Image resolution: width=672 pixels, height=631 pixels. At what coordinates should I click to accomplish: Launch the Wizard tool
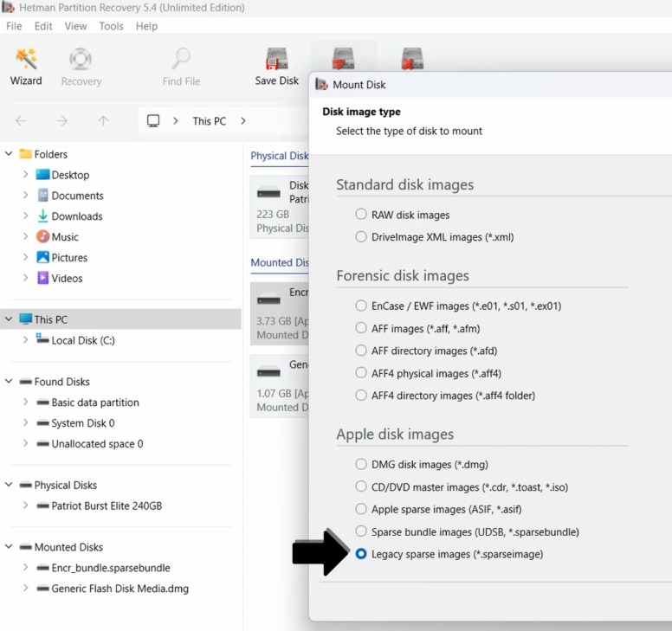(x=26, y=68)
